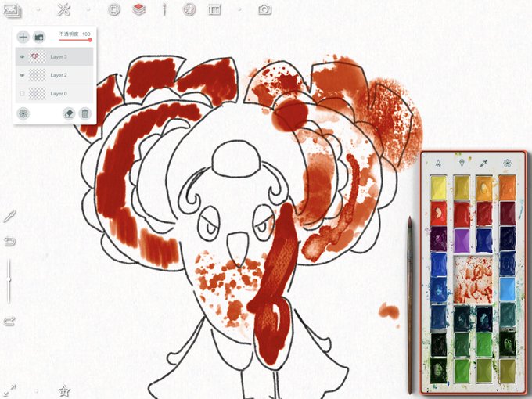The image size is (532, 399).
Task: Toggle fullscreen arrows icon at bottom left
Action: [10, 391]
